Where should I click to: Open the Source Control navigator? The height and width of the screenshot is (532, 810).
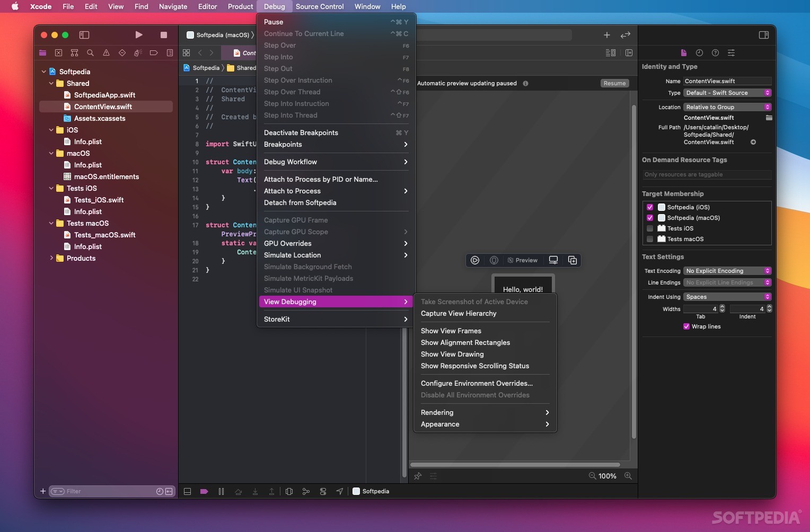click(x=59, y=53)
